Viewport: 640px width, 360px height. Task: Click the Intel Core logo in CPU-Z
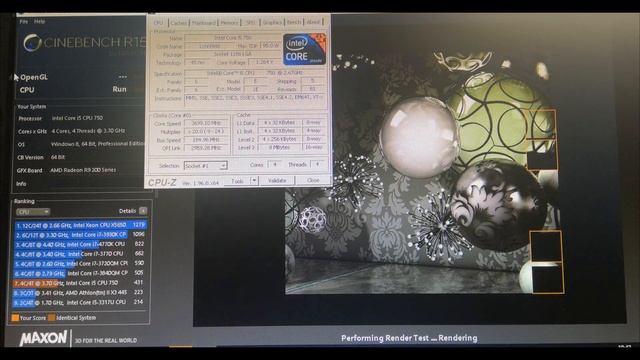304,49
